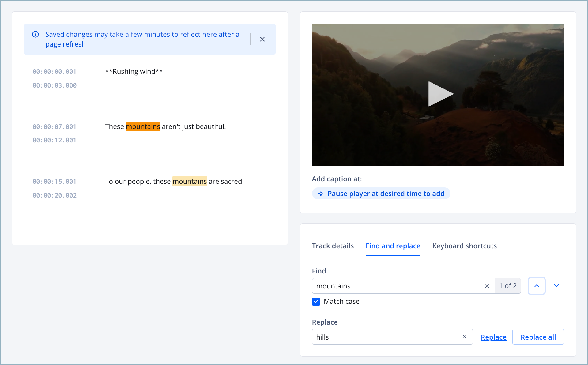Open the Track details tab
Viewport: 588px width, 365px height.
click(x=333, y=246)
